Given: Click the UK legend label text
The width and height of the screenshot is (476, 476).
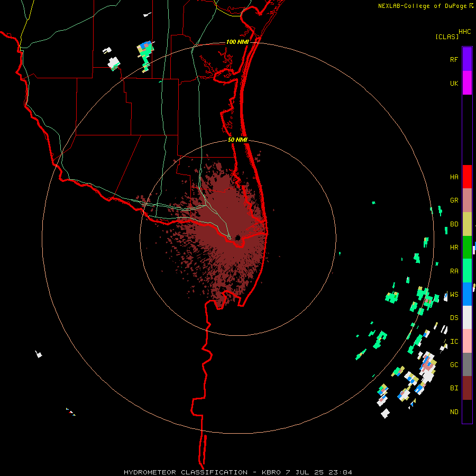Looking at the screenshot, I should point(454,83).
